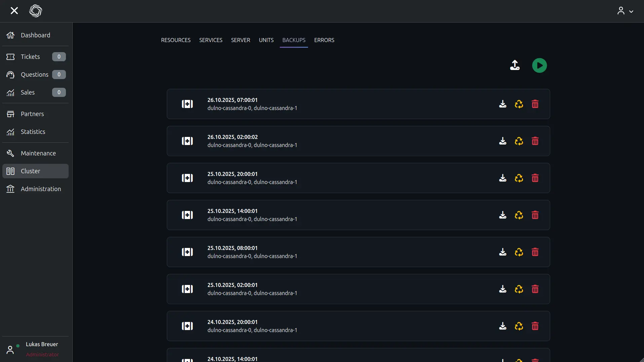Delete the 25.10.2025, 20:00:01 backup
644x362 pixels.
535,178
